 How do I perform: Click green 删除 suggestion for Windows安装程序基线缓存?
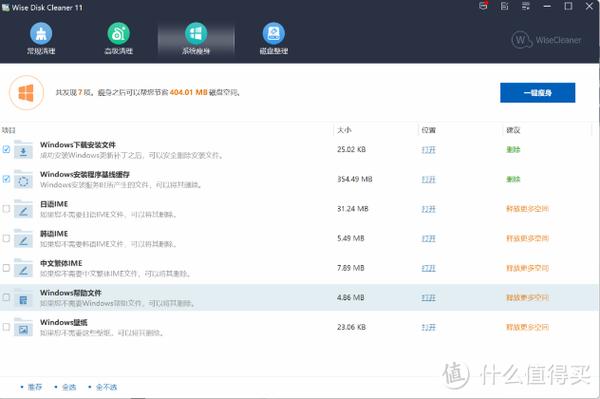tap(513, 179)
